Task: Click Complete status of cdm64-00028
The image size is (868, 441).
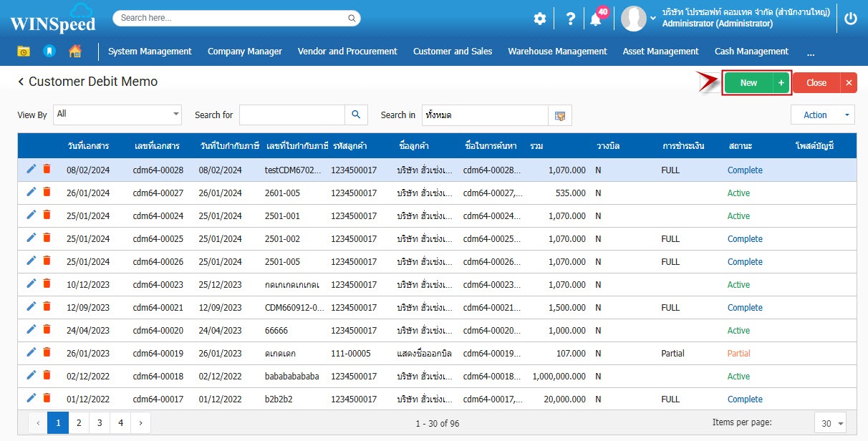Action: tap(745, 170)
